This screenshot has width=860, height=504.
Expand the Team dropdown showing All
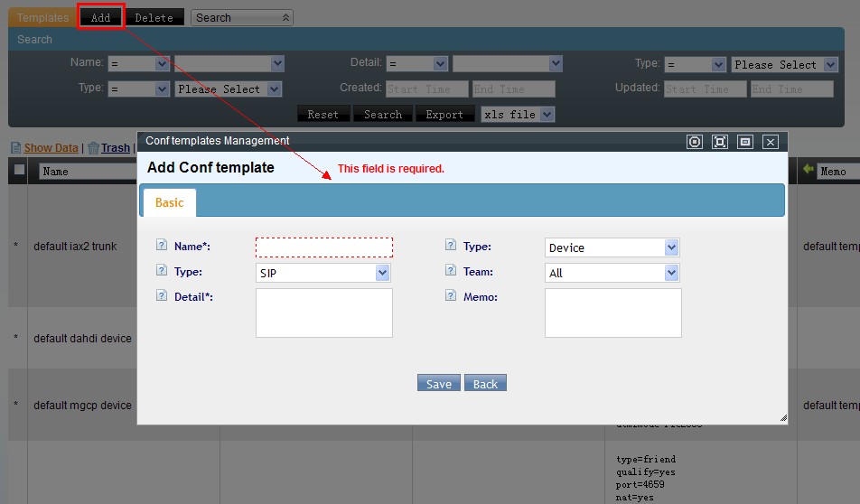click(612, 273)
